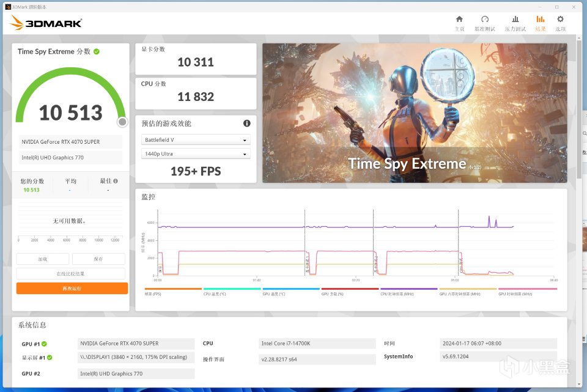Click the info icon next to 最佳
Viewport: 587px width, 392px height.
tap(116, 181)
